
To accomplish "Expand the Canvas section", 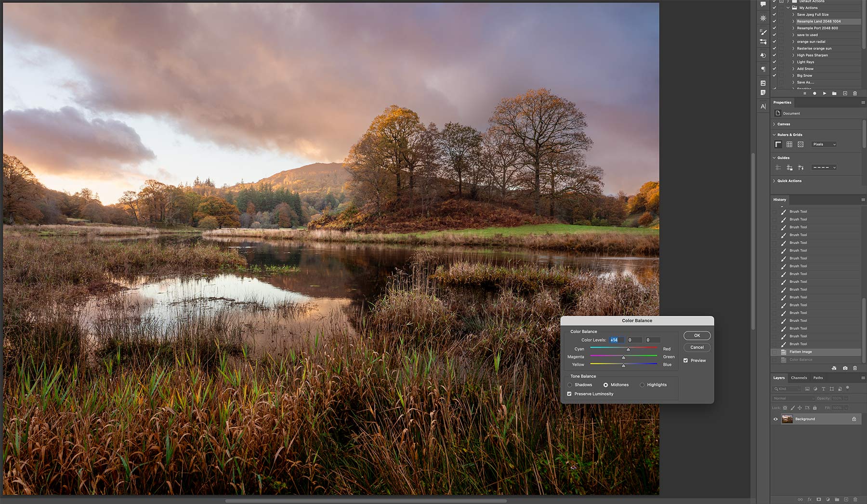I will pos(775,124).
